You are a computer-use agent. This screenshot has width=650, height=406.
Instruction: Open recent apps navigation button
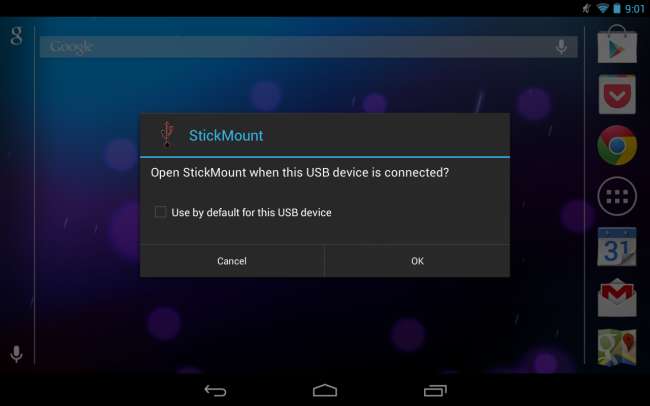click(435, 390)
